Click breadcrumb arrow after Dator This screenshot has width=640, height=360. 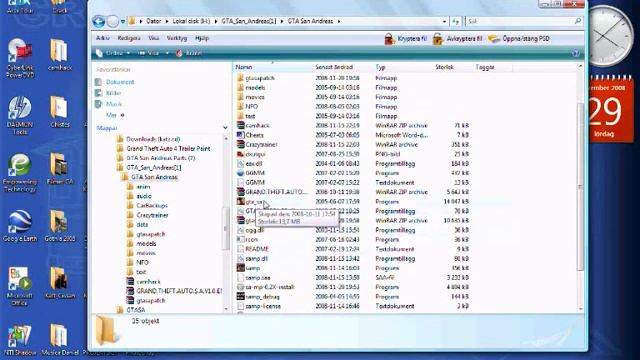pyautogui.click(x=167, y=21)
